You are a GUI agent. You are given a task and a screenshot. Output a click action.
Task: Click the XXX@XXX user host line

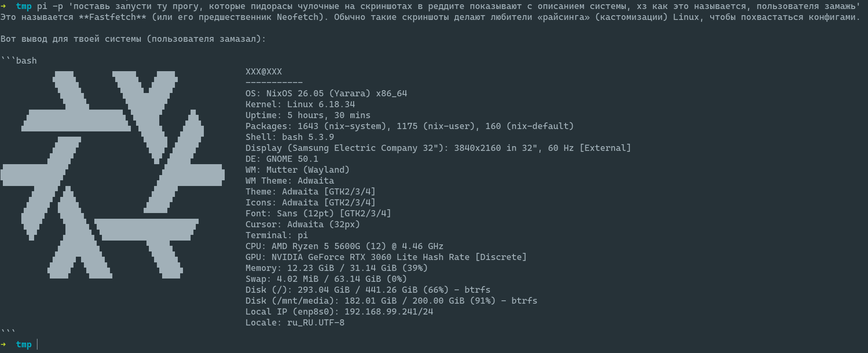pyautogui.click(x=264, y=72)
